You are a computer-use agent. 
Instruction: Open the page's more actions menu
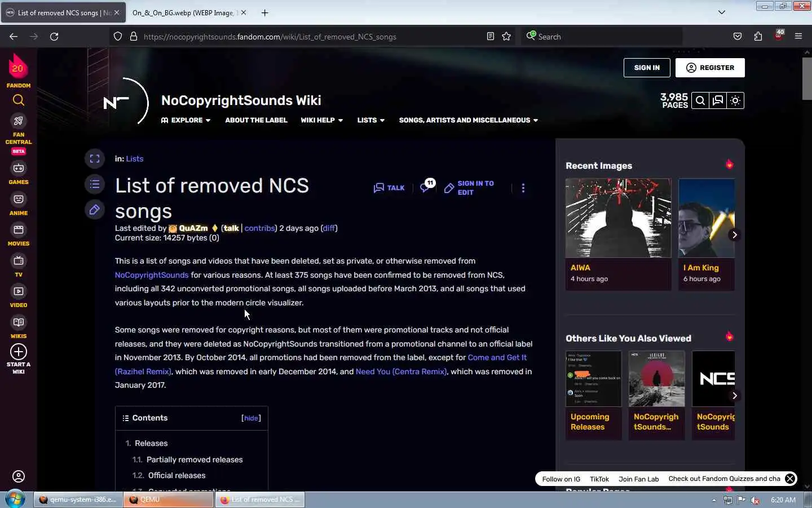tap(523, 188)
